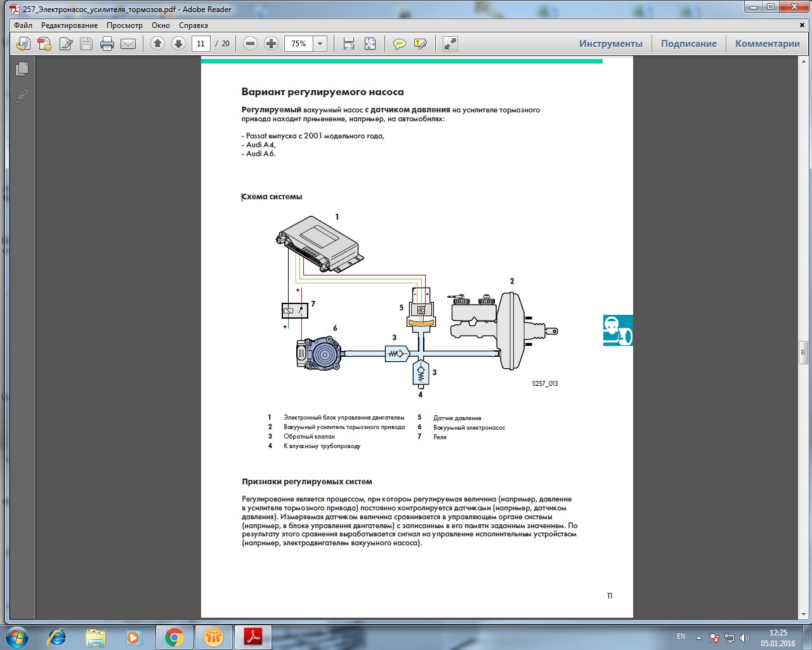Click the zoom value field showing 75%

[x=299, y=44]
